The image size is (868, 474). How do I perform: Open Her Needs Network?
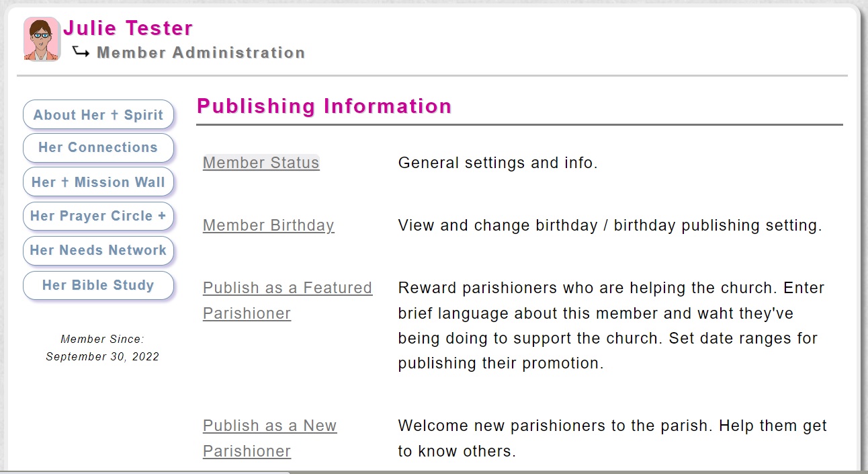(98, 250)
